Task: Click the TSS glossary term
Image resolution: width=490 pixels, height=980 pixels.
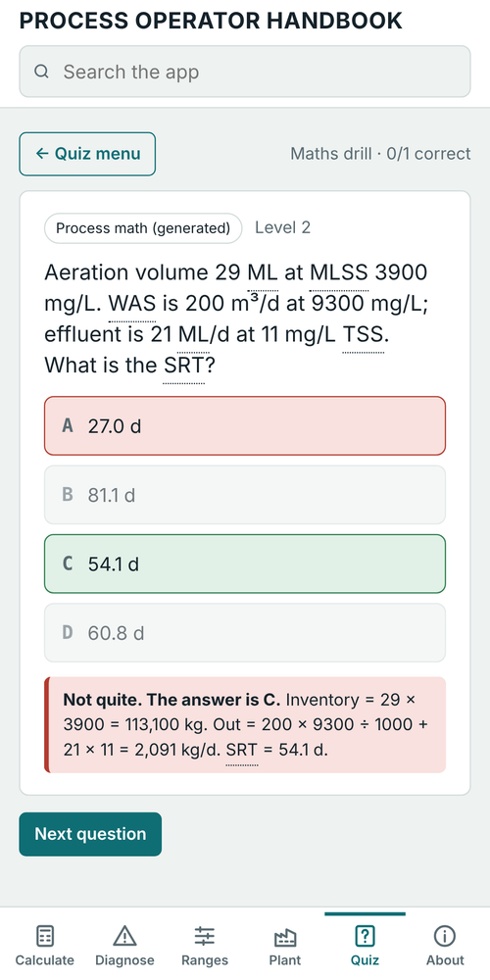Action: (x=364, y=334)
